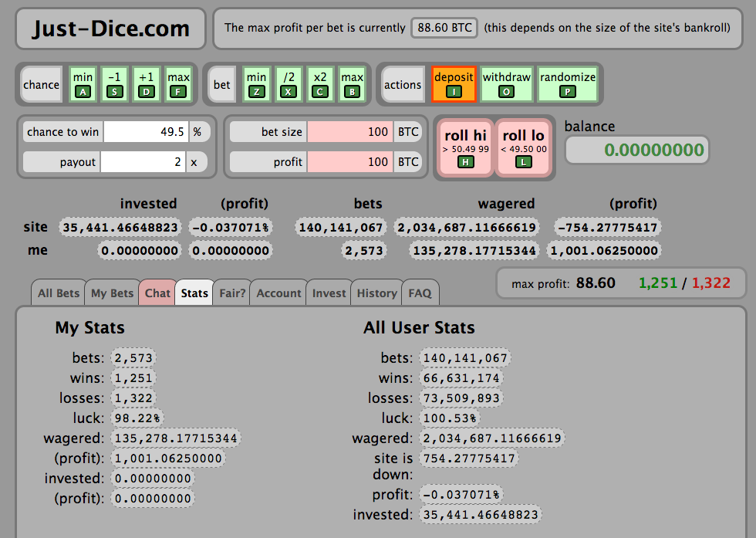Image resolution: width=756 pixels, height=538 pixels.
Task: Click the chance label button
Action: pyautogui.click(x=42, y=84)
